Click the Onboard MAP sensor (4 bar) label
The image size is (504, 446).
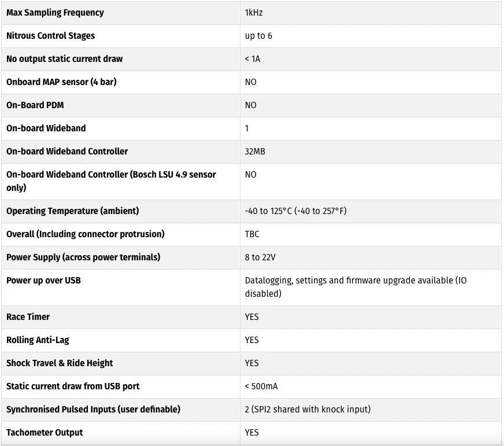point(61,82)
